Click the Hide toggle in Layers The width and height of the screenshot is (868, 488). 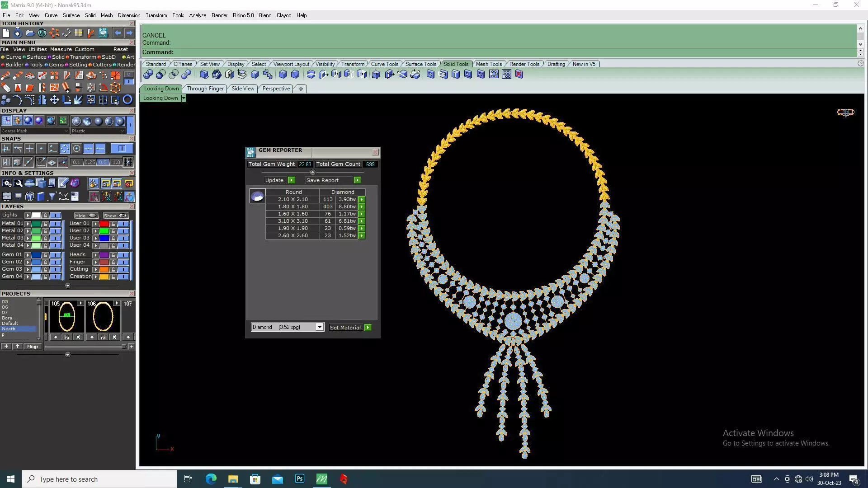(86, 216)
